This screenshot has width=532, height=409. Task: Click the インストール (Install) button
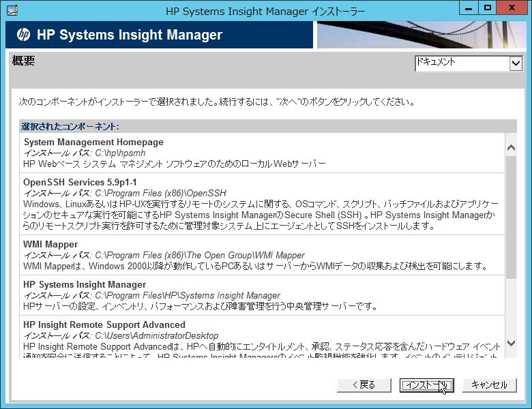(427, 385)
